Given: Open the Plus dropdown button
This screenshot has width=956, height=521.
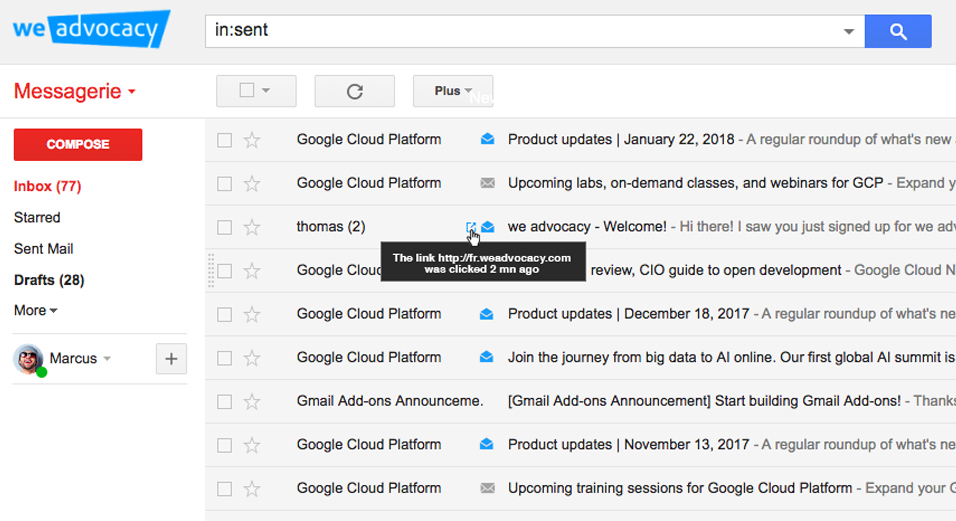Looking at the screenshot, I should (453, 91).
